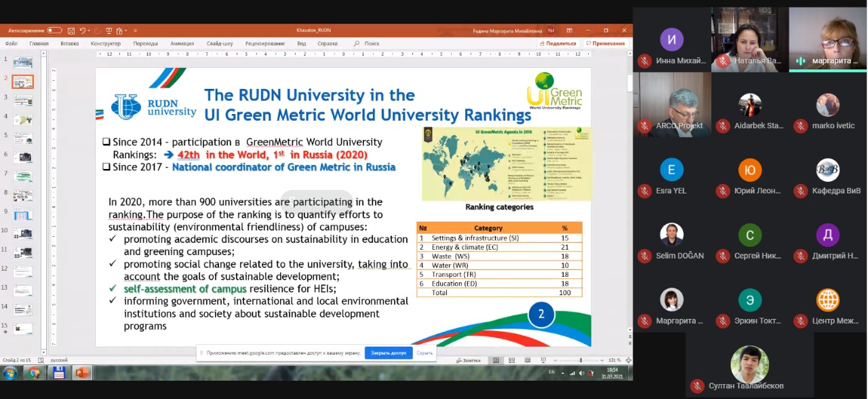This screenshot has height=399, width=868.
Task: Select slide 4 thumbnail
Action: pyautogui.click(x=22, y=119)
